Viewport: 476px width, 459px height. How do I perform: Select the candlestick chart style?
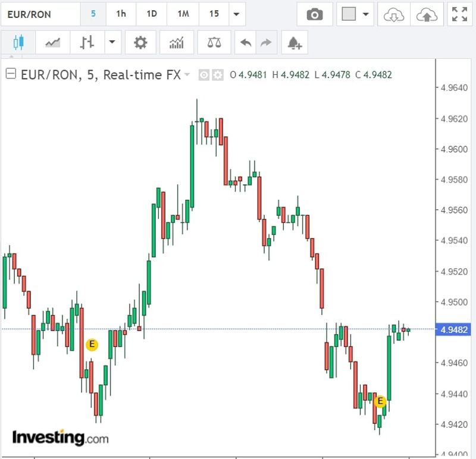(18, 43)
